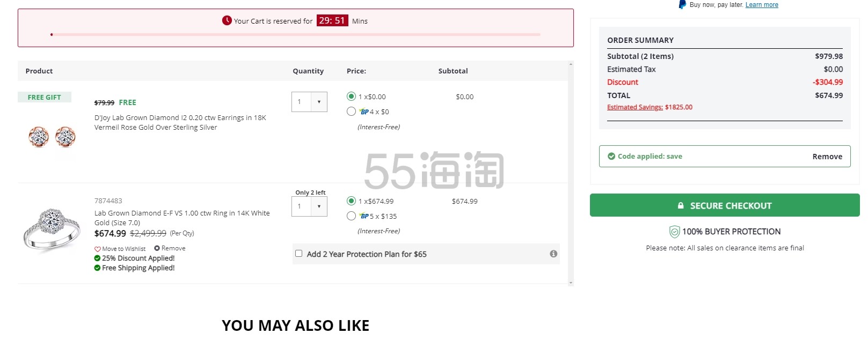This screenshot has height=341, width=868.
Task: Select the 1 x $674.99 payment option
Action: [352, 201]
